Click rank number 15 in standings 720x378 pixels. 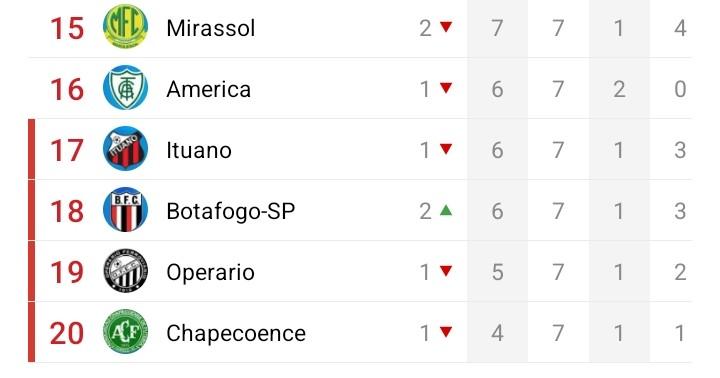tap(67, 28)
